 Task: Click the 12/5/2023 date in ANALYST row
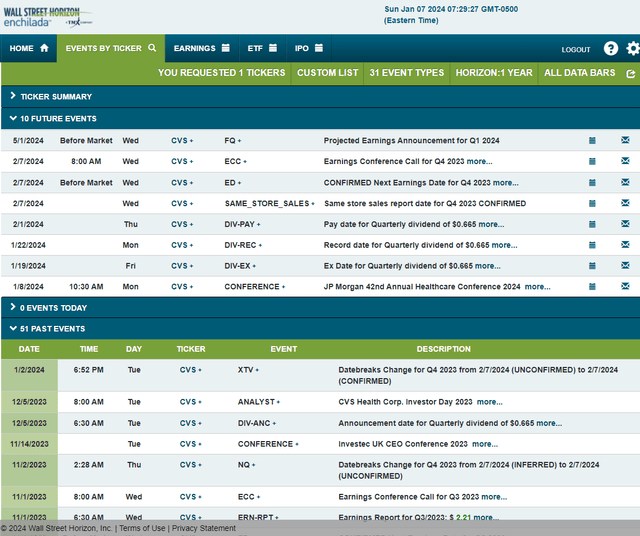coord(29,402)
